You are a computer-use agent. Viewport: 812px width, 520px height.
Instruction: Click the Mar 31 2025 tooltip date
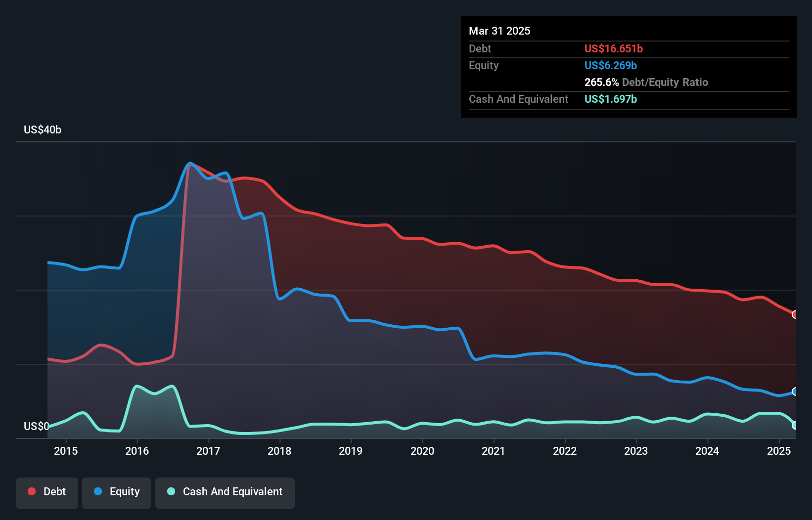499,31
